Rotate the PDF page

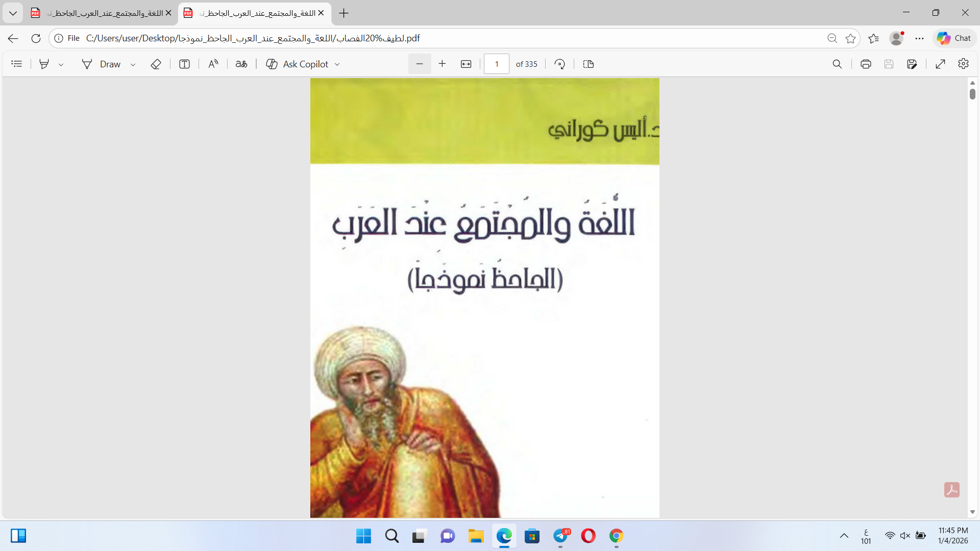coord(560,64)
